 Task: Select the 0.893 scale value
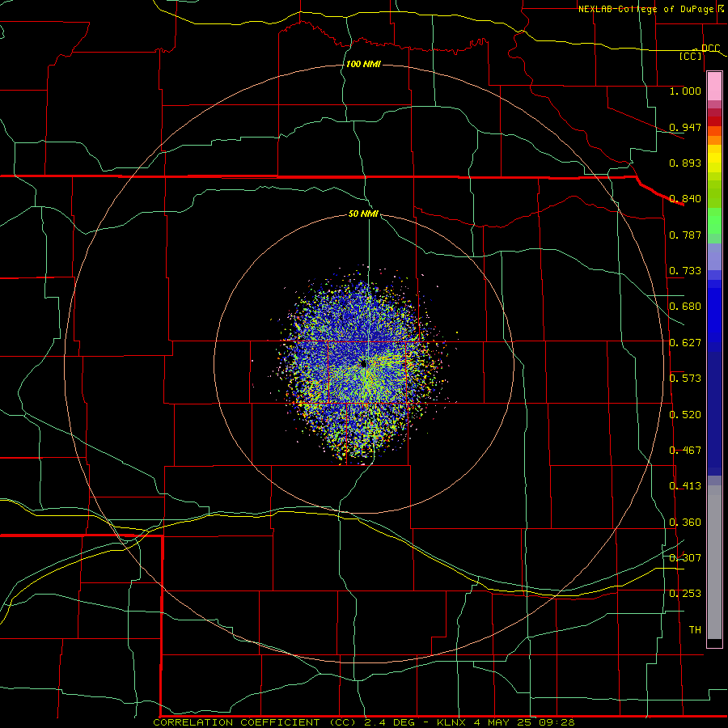pos(685,163)
